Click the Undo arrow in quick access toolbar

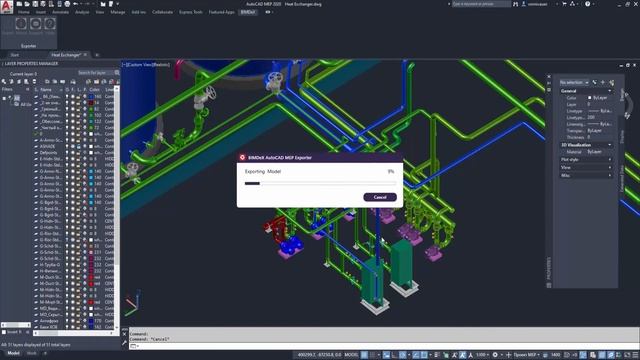(x=76, y=4)
